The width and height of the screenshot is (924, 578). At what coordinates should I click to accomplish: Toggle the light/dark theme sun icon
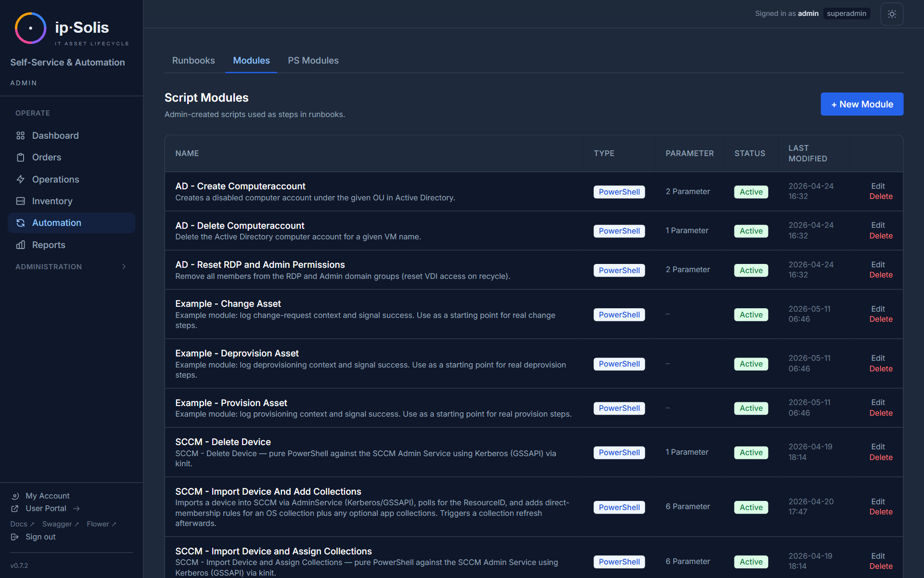point(892,14)
